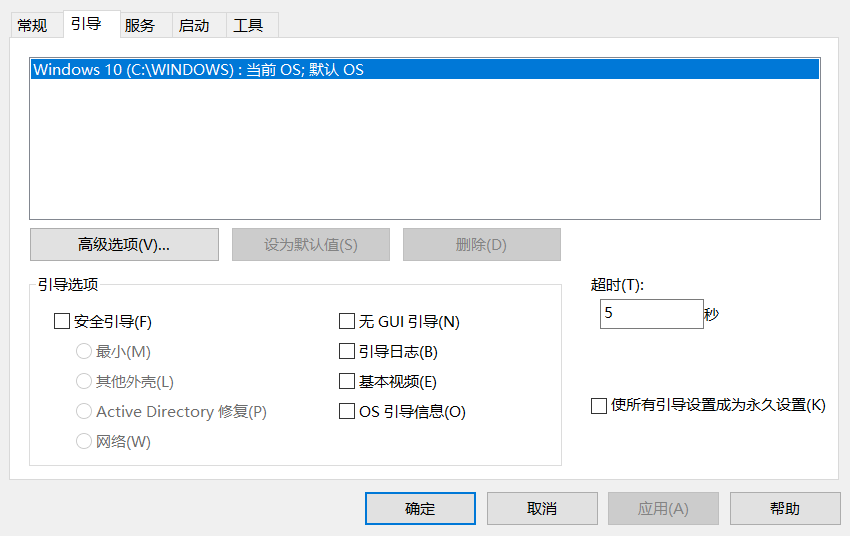This screenshot has height=536, width=850.
Task: Check the 无 GUI 引导(N) box
Action: (x=346, y=321)
